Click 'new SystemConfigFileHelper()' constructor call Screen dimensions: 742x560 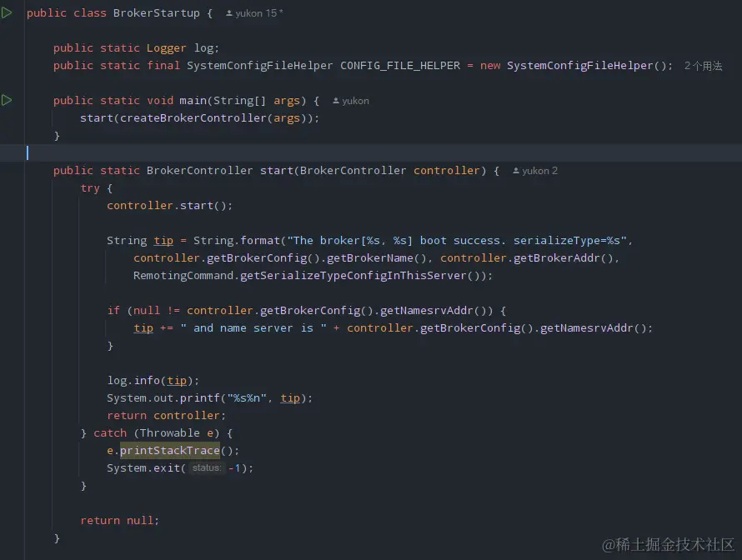[574, 66]
